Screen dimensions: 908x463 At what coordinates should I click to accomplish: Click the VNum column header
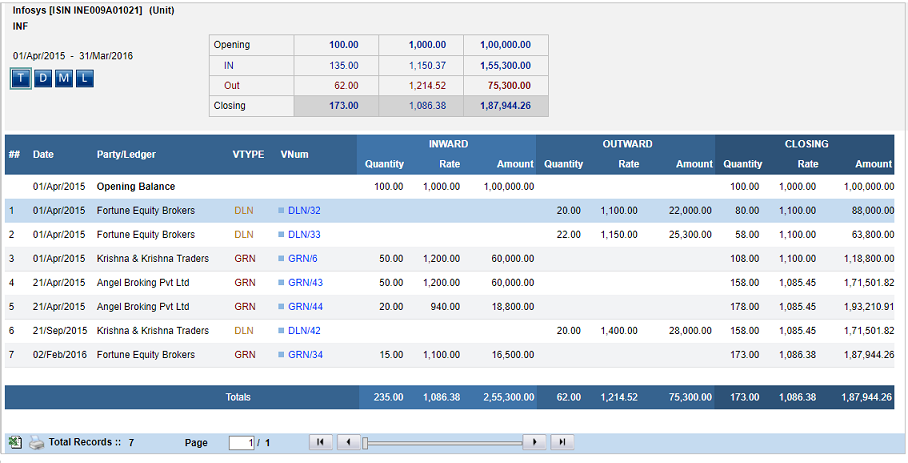coord(294,155)
